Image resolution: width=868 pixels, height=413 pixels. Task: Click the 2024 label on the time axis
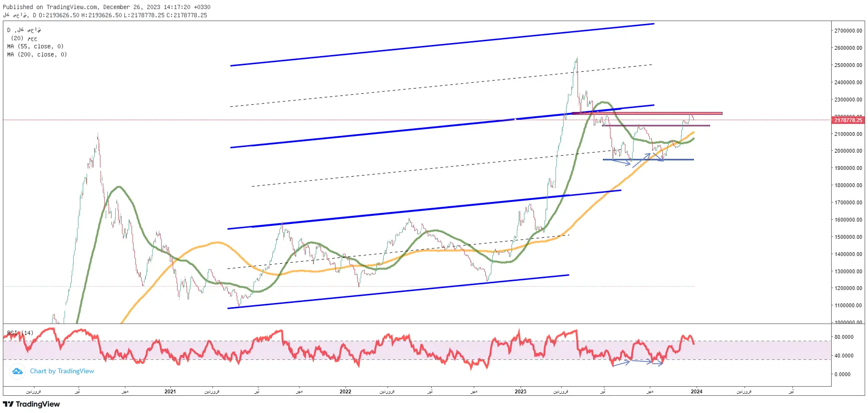click(696, 391)
